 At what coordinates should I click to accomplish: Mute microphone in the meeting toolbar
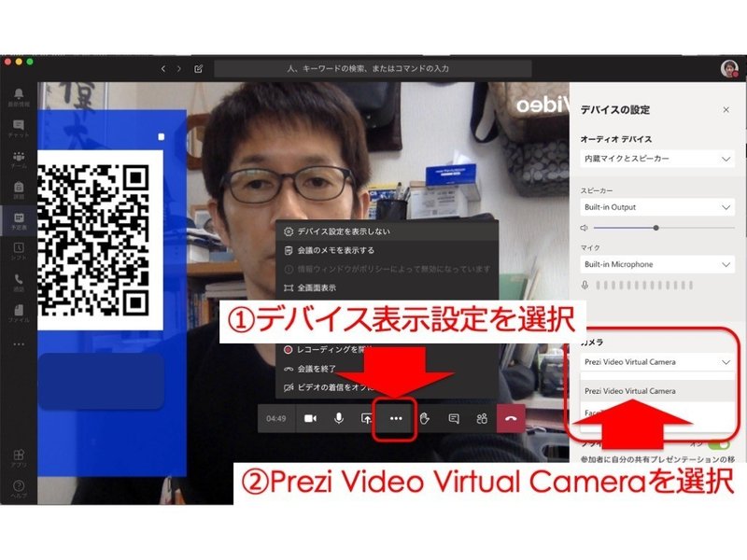[x=339, y=418]
